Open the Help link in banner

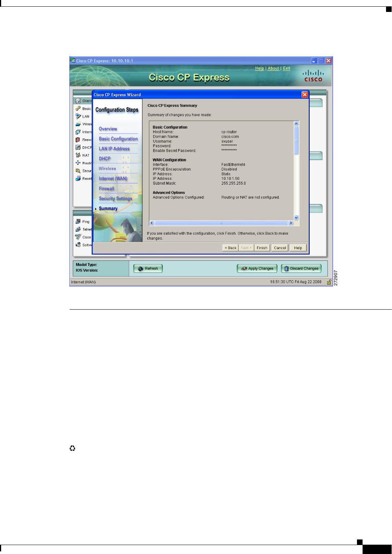(x=259, y=69)
